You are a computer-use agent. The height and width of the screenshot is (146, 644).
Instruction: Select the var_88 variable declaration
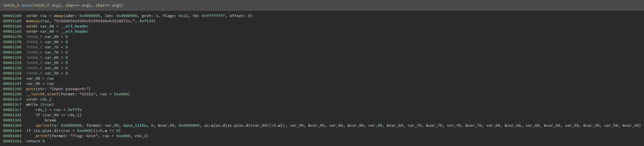[47, 37]
